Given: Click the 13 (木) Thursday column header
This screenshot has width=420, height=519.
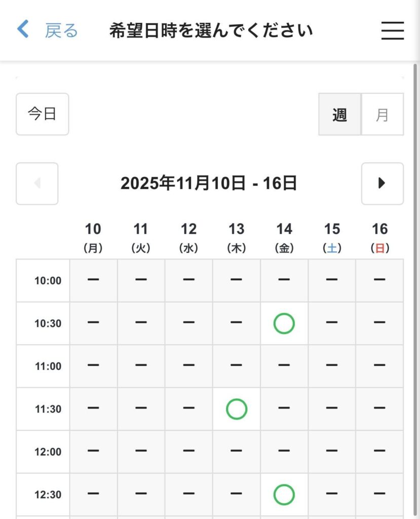Looking at the screenshot, I should [237, 237].
